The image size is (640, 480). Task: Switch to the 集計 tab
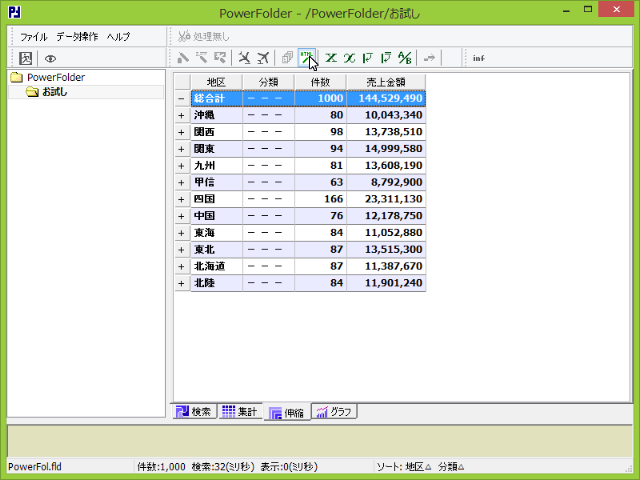(x=240, y=412)
